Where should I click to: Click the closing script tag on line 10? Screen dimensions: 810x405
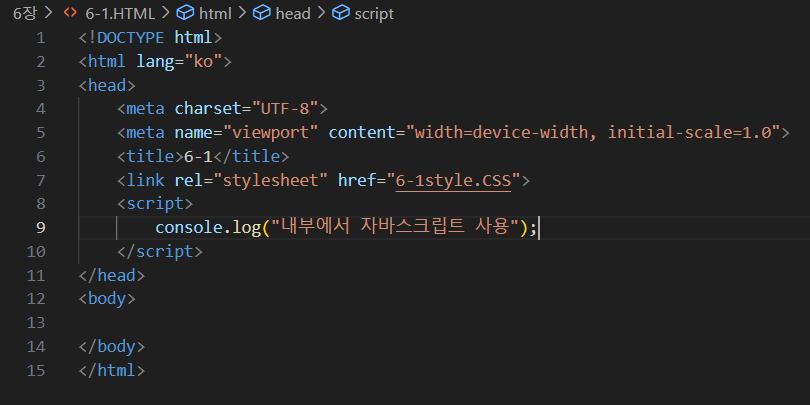[160, 252]
